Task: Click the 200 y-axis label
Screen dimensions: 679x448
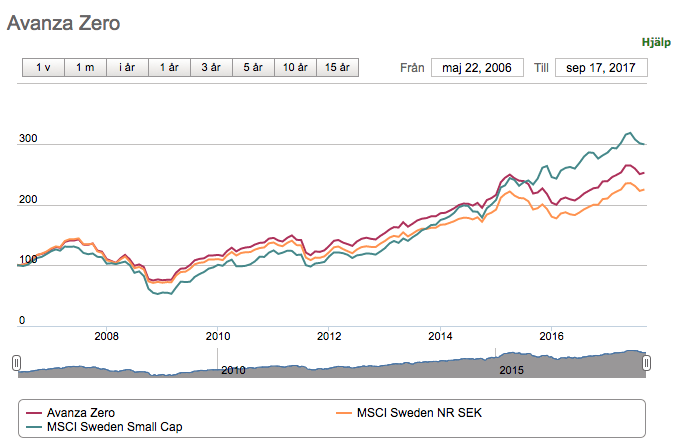Action: tap(28, 199)
